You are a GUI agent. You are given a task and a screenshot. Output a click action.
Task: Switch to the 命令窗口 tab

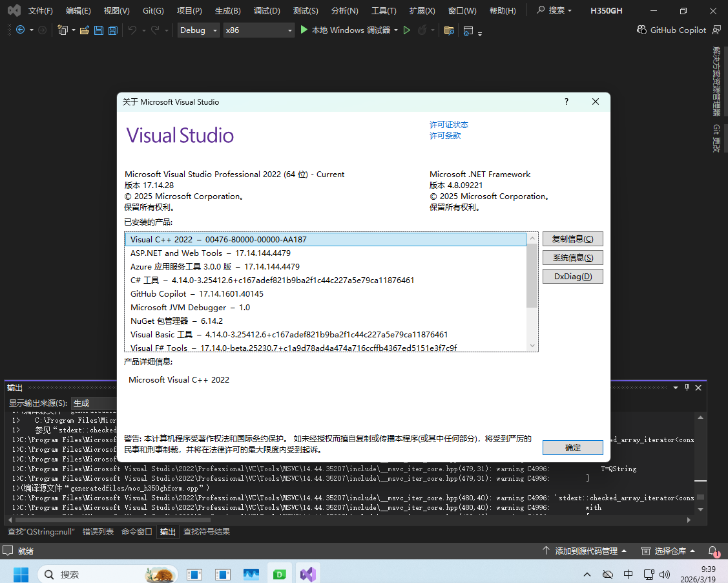[136, 532]
